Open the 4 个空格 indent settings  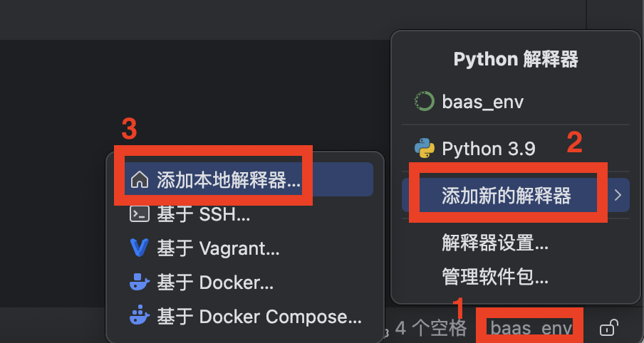430,328
